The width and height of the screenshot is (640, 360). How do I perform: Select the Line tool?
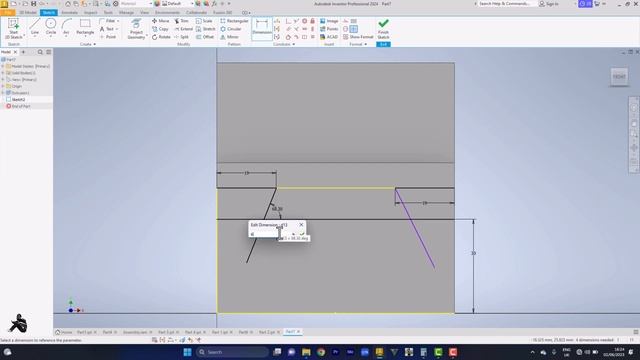click(35, 27)
